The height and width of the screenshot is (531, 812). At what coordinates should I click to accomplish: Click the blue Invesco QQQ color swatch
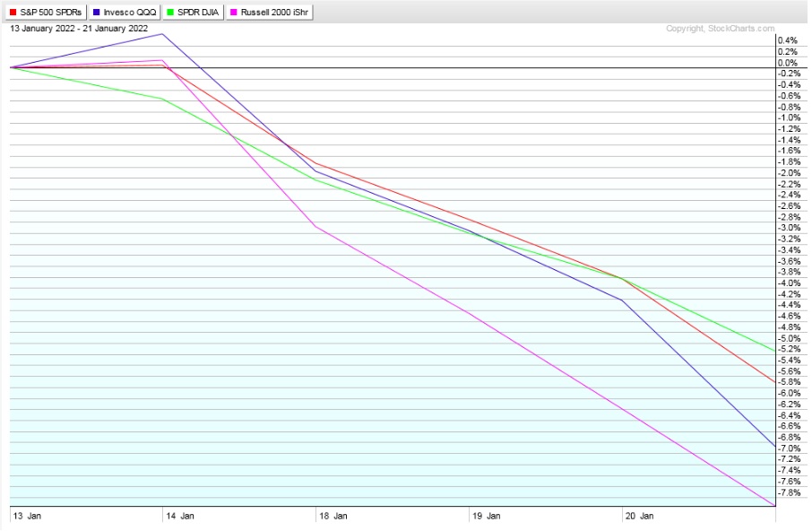(x=96, y=12)
